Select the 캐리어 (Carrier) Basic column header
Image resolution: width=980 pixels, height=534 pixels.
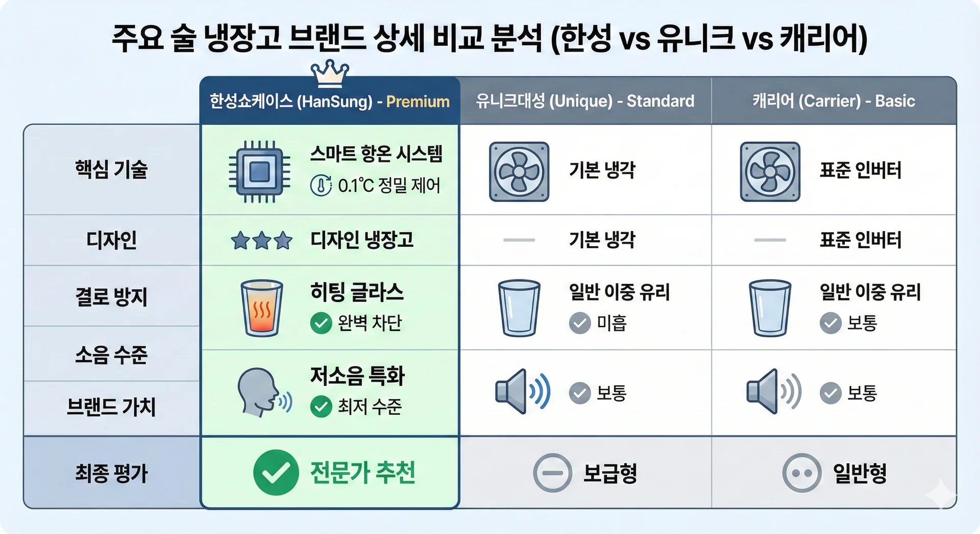pyautogui.click(x=834, y=101)
